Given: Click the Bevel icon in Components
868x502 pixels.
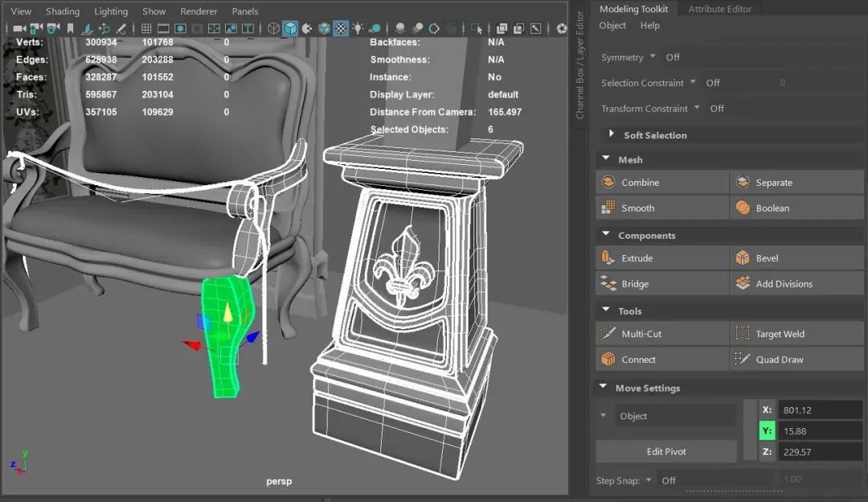Looking at the screenshot, I should tap(743, 258).
